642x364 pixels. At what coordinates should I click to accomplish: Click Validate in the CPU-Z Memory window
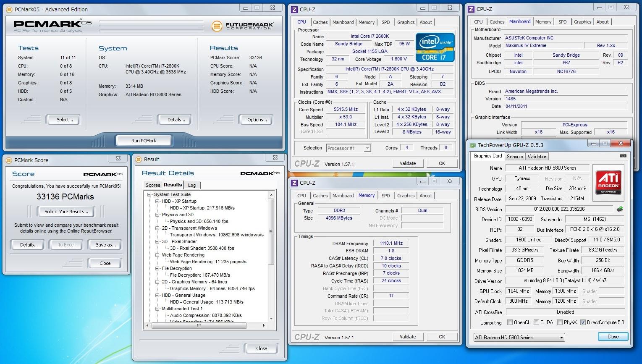coord(408,337)
